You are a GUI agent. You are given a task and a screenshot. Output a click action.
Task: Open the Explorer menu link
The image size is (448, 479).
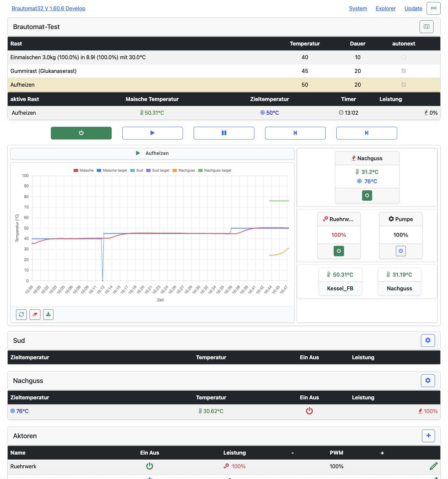pyautogui.click(x=385, y=8)
